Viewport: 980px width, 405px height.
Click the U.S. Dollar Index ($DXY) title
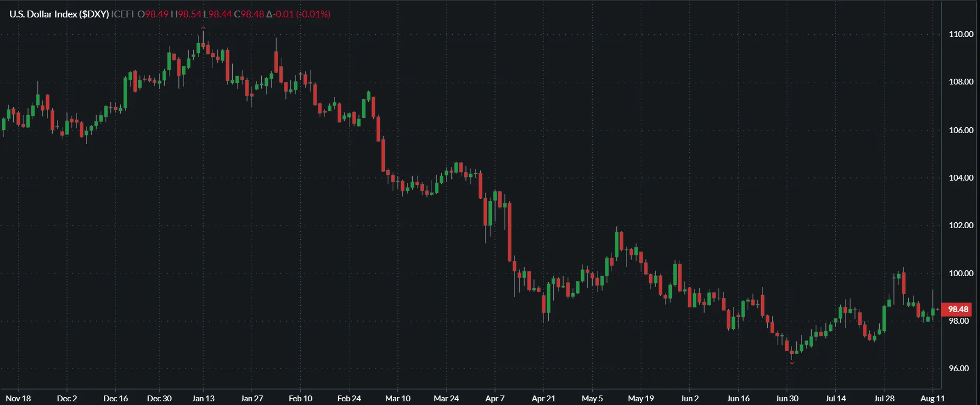click(x=59, y=14)
